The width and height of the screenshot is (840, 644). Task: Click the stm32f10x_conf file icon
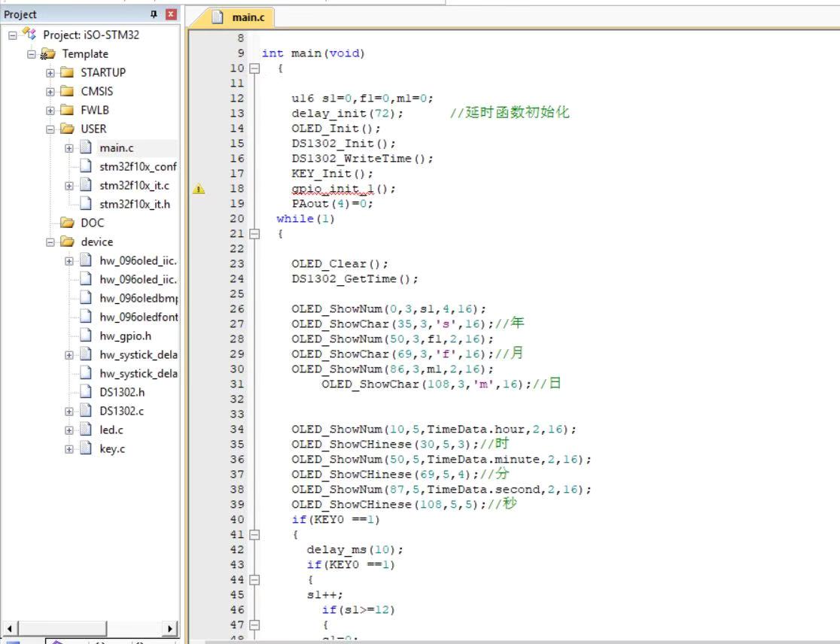coord(86,166)
